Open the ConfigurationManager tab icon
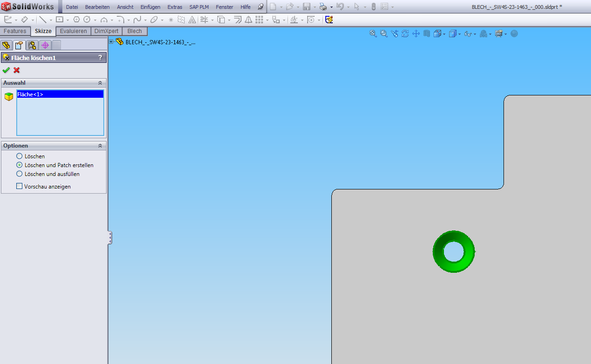This screenshot has width=591, height=364. tap(32, 45)
